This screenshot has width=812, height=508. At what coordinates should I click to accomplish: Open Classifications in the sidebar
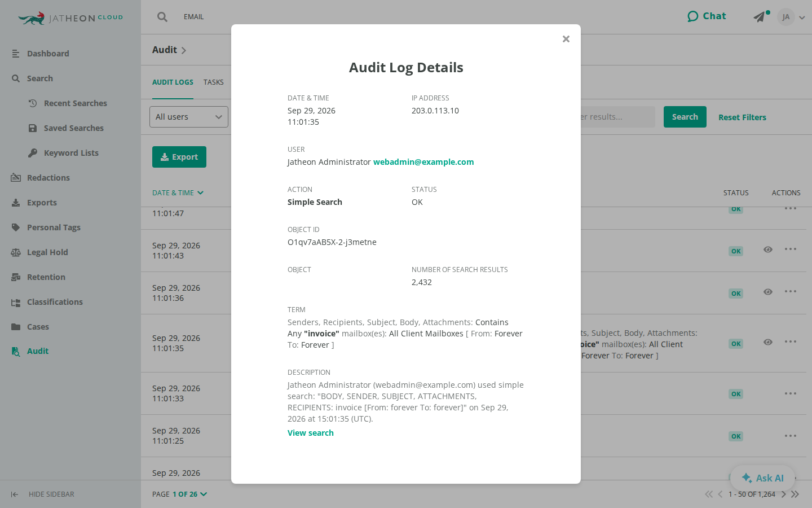pyautogui.click(x=55, y=302)
